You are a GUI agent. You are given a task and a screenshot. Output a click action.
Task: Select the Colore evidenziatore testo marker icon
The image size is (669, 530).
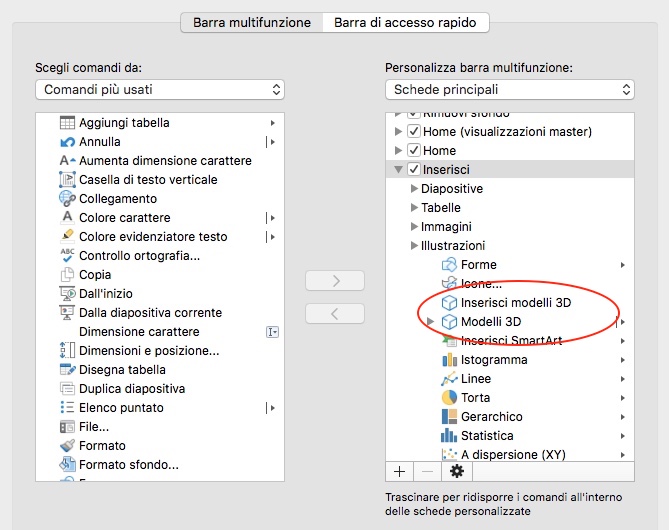(67, 236)
